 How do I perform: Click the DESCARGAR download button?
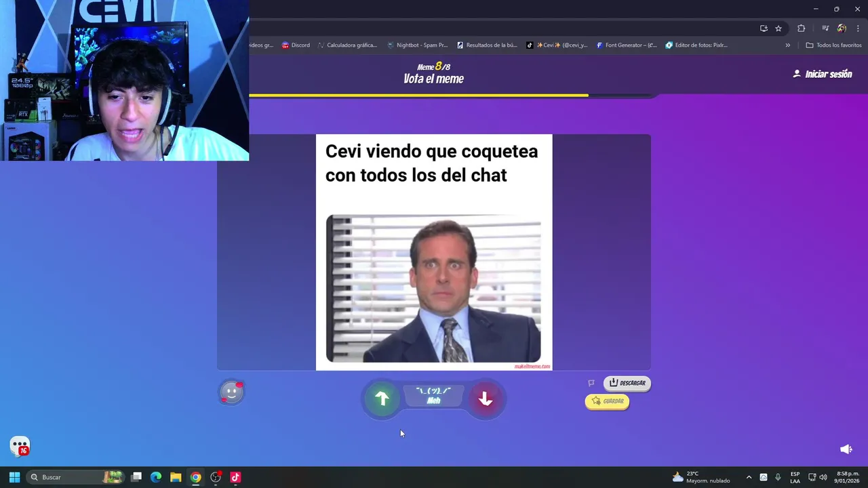pyautogui.click(x=627, y=383)
